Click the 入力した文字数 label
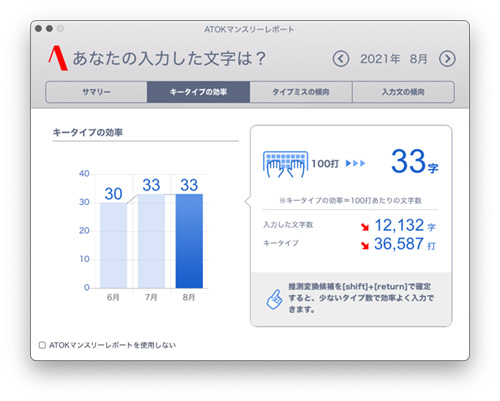 (x=288, y=225)
